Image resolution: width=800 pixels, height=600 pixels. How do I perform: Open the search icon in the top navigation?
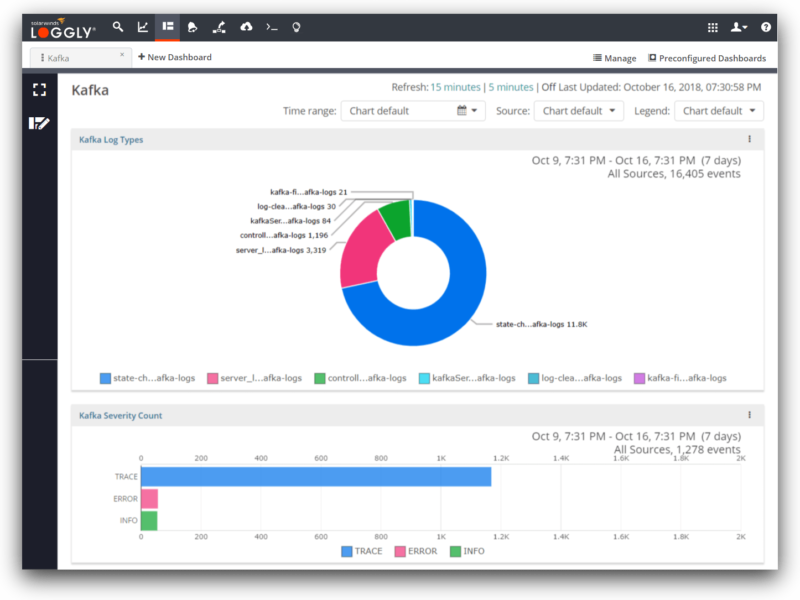tap(117, 27)
